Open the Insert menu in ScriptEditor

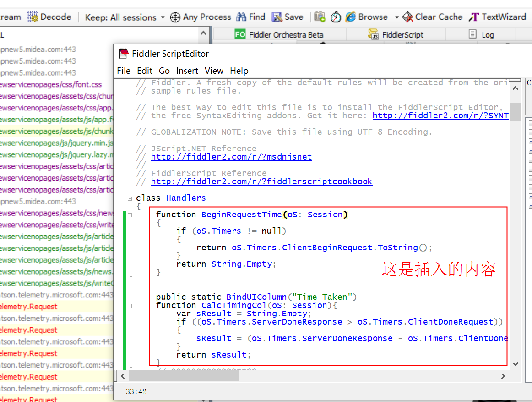coord(187,71)
